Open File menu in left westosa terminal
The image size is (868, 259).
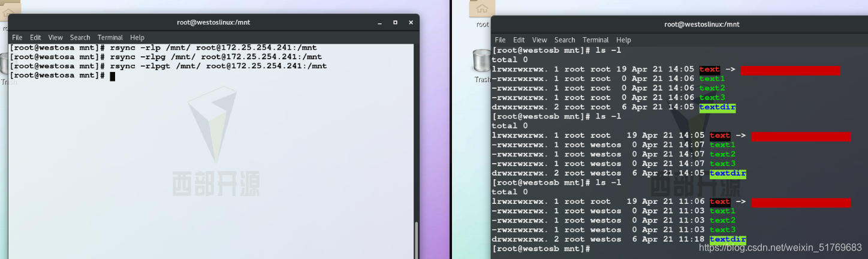(17, 37)
